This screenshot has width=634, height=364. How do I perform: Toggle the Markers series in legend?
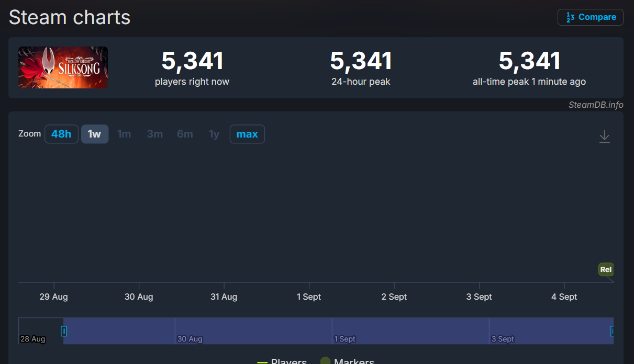tap(347, 361)
